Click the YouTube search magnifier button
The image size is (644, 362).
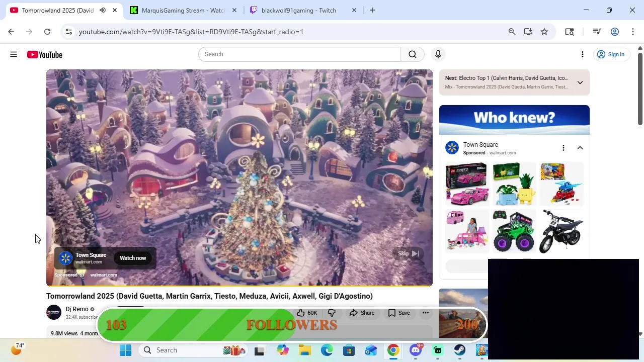413,54
